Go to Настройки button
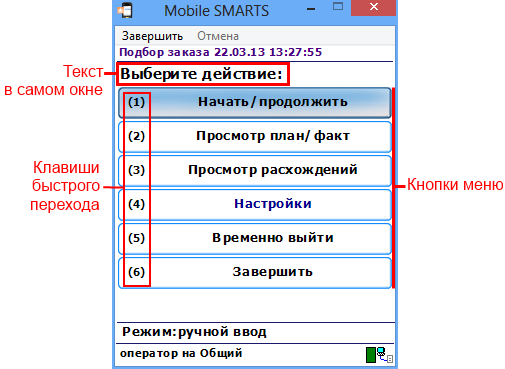This screenshot has width=505, height=369. tap(255, 205)
